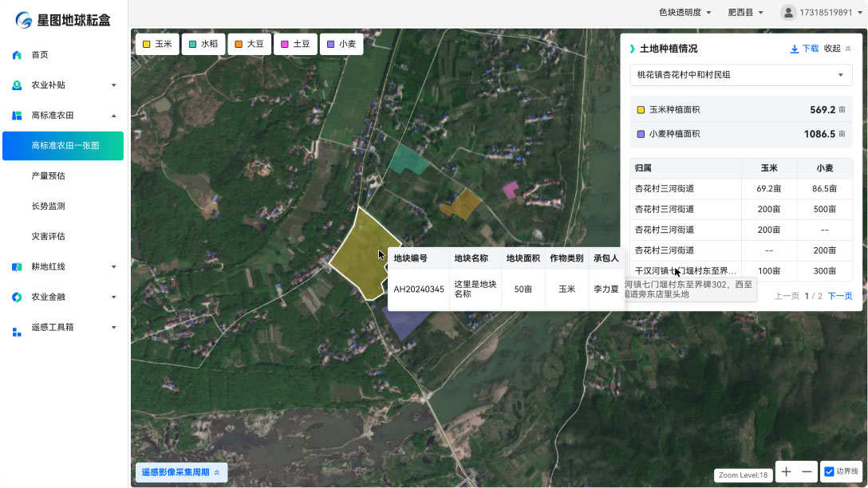868x488 pixels.
Task: Collapse panel with 收起
Action: point(837,49)
